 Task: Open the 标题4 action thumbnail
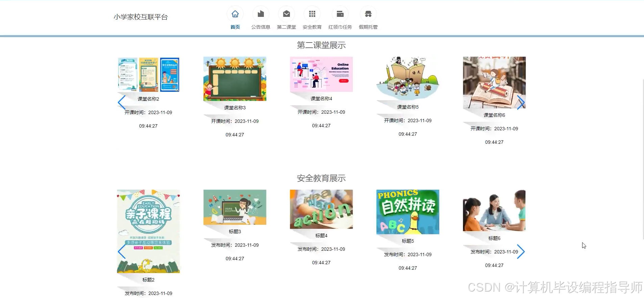coord(321,209)
